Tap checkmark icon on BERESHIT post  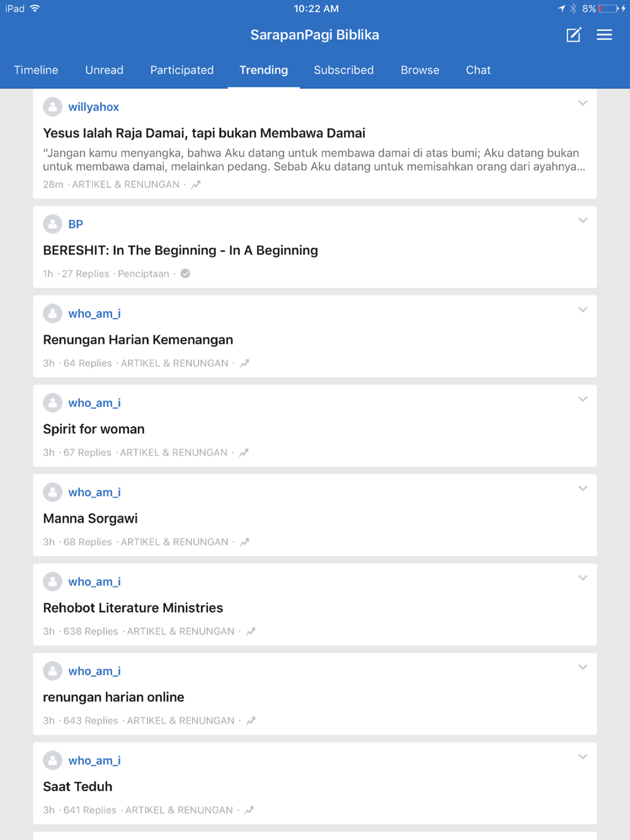(x=185, y=274)
